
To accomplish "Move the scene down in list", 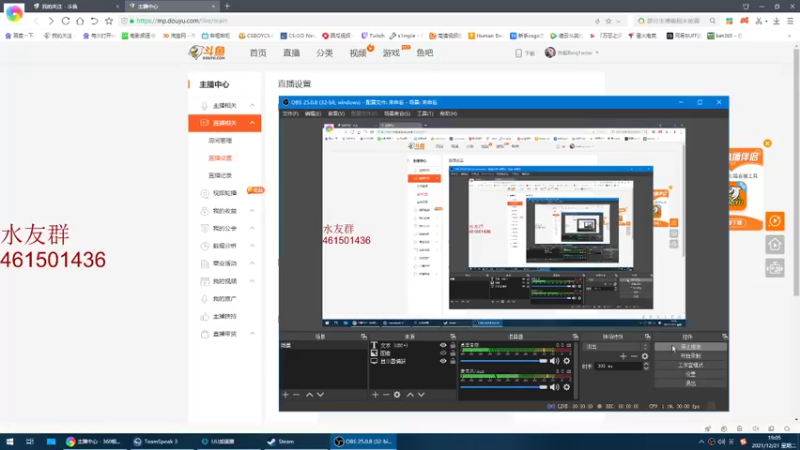I will pyautogui.click(x=320, y=394).
